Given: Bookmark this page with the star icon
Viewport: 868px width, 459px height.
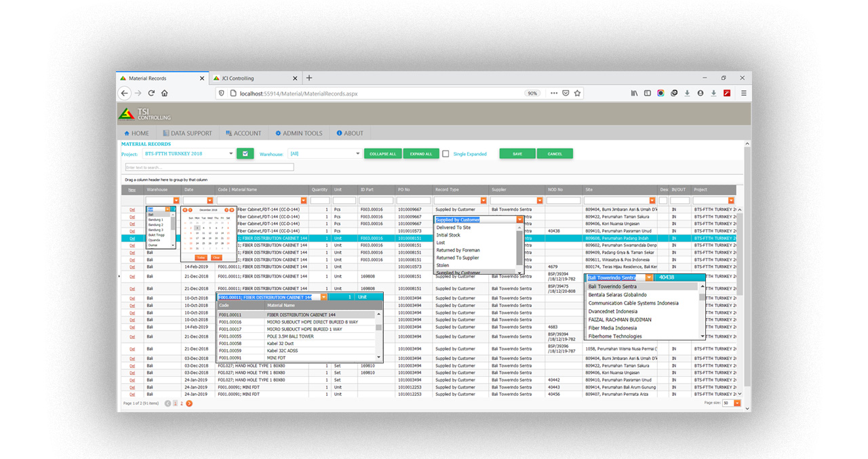Looking at the screenshot, I should (577, 93).
